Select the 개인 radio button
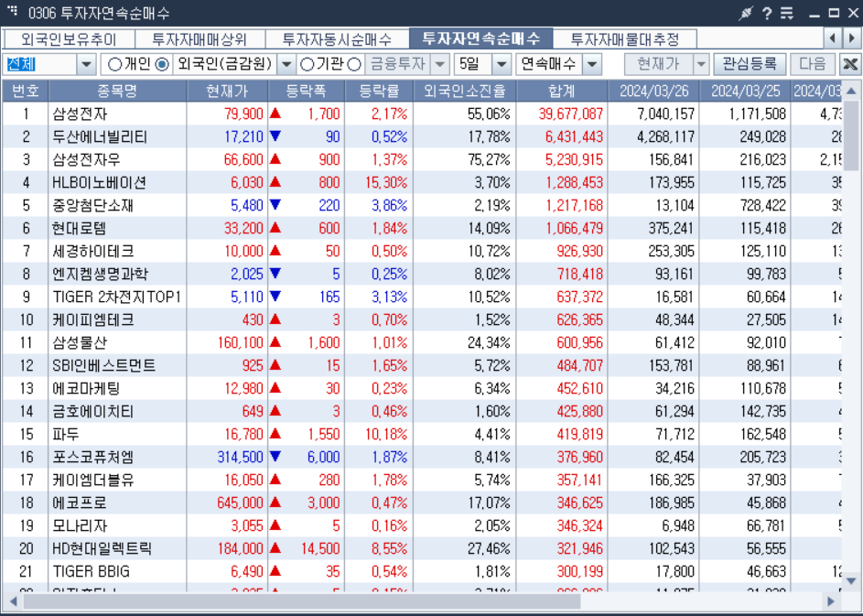Image resolution: width=863 pixels, height=616 pixels. 114,64
